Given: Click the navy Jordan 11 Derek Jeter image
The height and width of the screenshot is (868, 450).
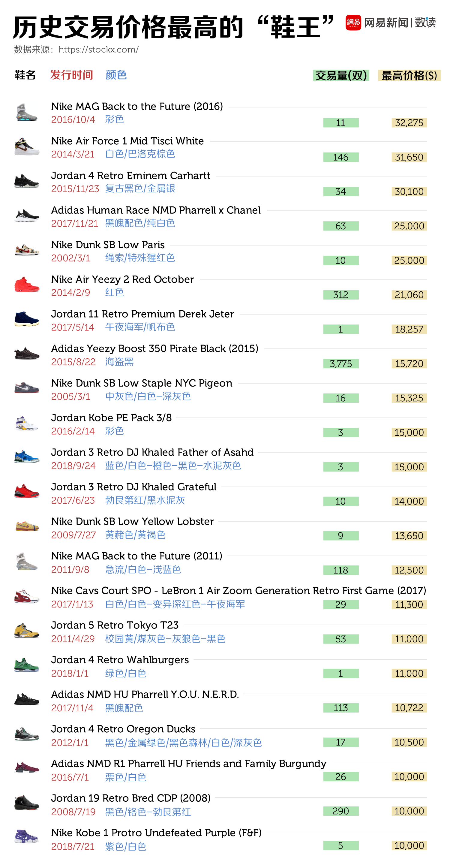Looking at the screenshot, I should tap(27, 319).
